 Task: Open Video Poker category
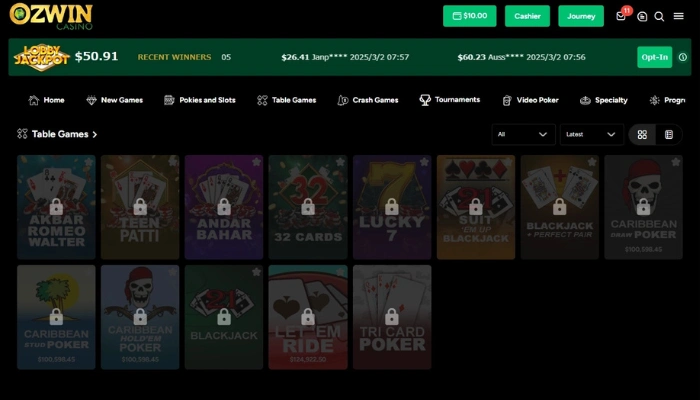point(530,100)
